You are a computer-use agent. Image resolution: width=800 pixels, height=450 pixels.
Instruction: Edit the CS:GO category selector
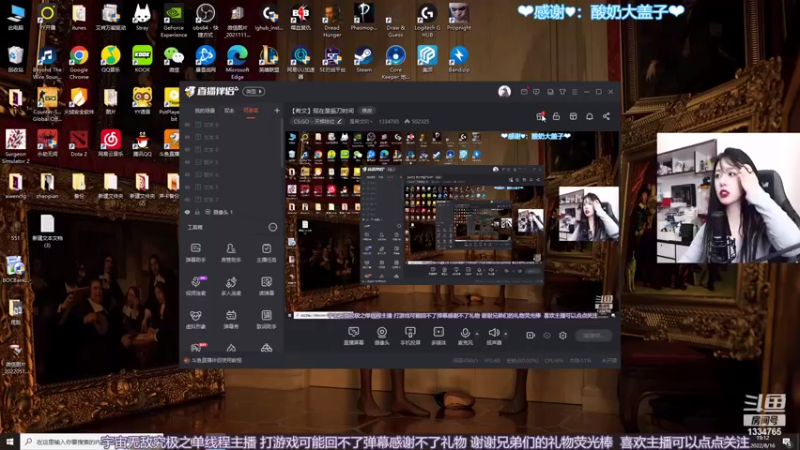318,121
